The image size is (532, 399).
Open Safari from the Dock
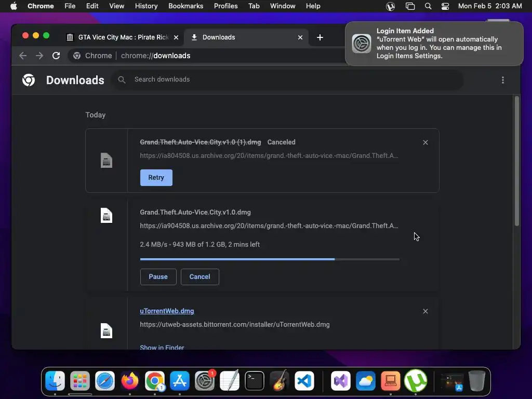[105, 381]
